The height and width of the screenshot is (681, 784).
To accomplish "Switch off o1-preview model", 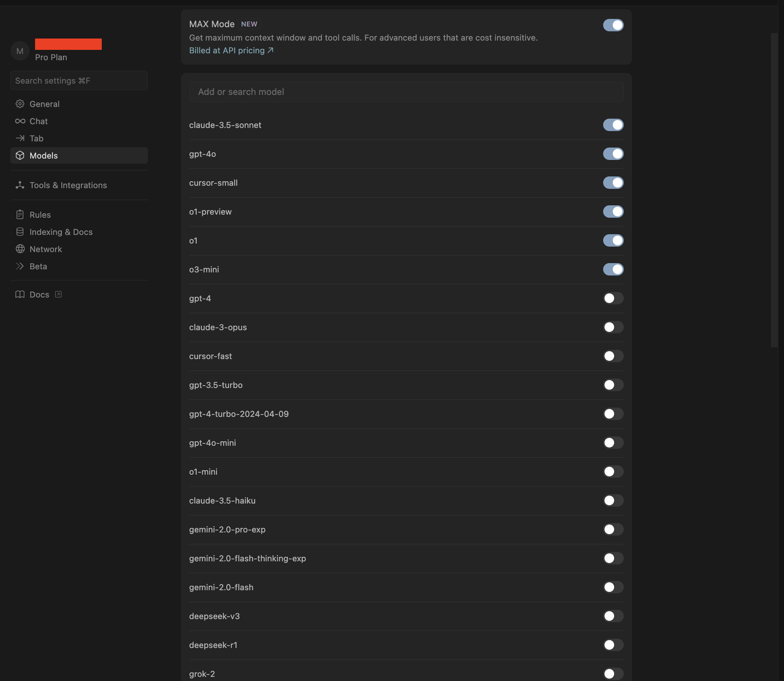I will click(613, 211).
